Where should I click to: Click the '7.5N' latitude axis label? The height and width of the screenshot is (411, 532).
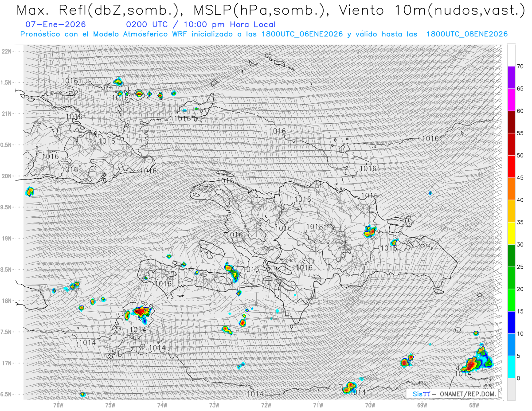click(6, 332)
